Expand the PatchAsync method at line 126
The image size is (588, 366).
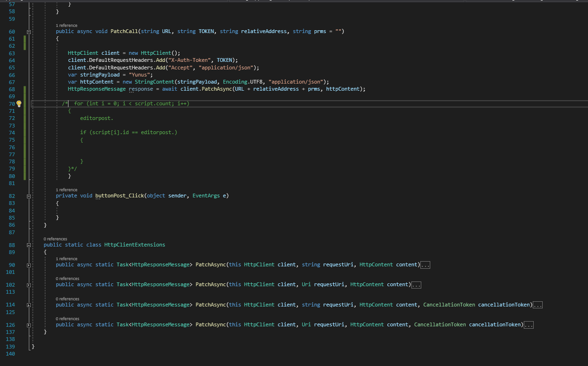tap(29, 325)
